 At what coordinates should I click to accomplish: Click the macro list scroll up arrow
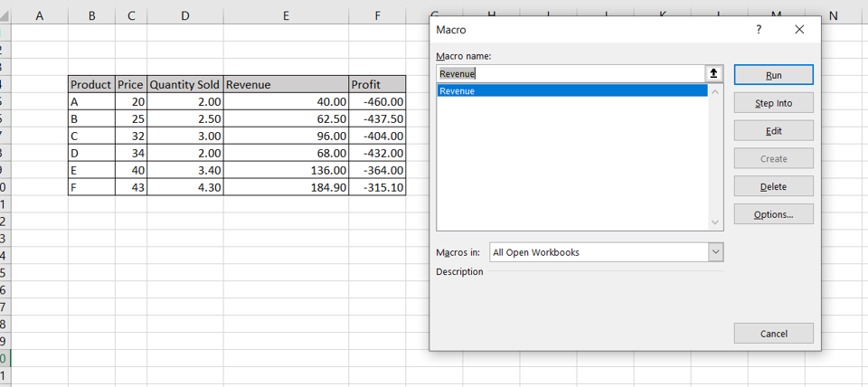click(714, 92)
